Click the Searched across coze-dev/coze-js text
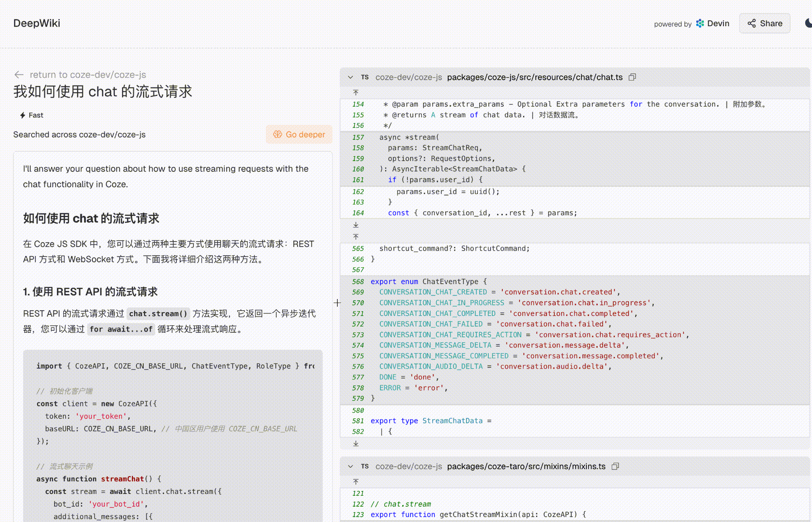The image size is (812, 522). click(x=79, y=134)
